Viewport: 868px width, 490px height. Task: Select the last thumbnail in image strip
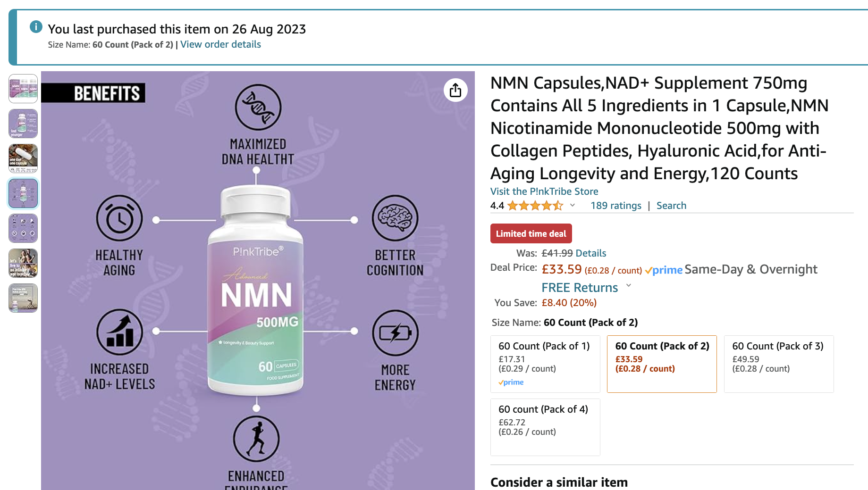[x=23, y=298]
